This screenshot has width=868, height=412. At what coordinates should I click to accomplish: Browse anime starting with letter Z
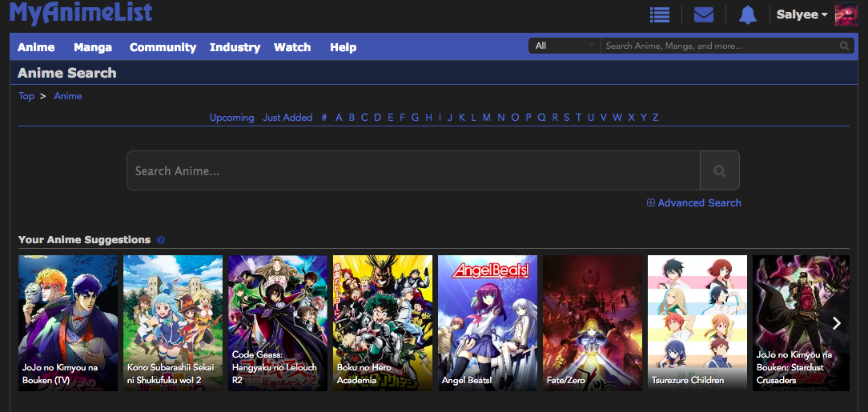pos(656,118)
